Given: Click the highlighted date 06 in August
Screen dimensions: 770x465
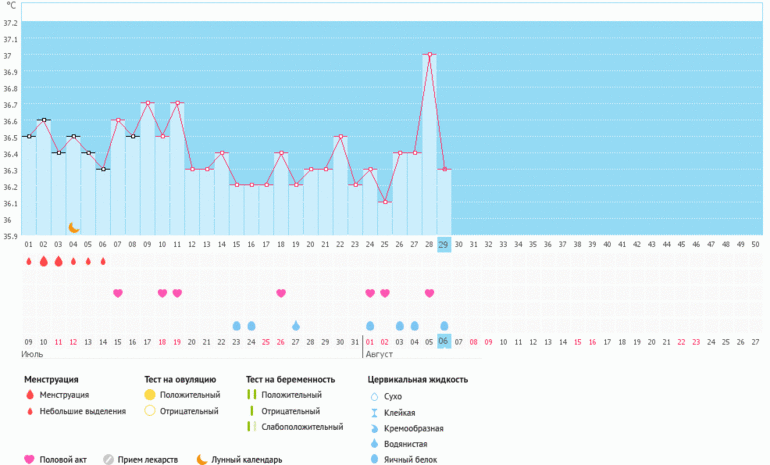Looking at the screenshot, I should [x=444, y=340].
